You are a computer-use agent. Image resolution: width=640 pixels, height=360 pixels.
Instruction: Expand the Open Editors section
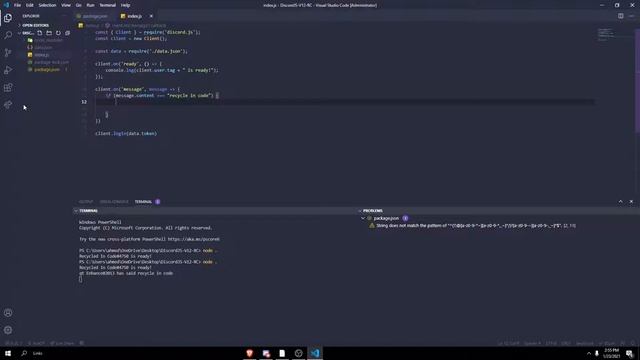35,25
